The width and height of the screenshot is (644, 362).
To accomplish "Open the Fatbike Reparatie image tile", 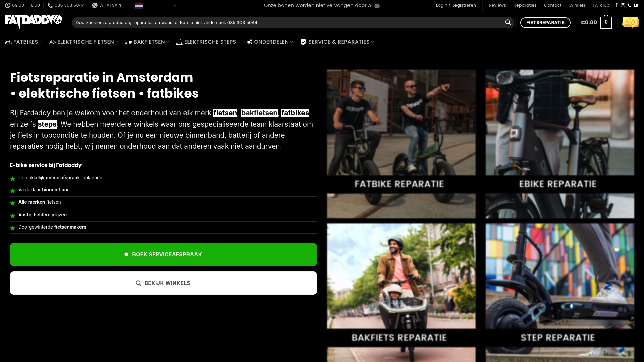I will [x=401, y=144].
